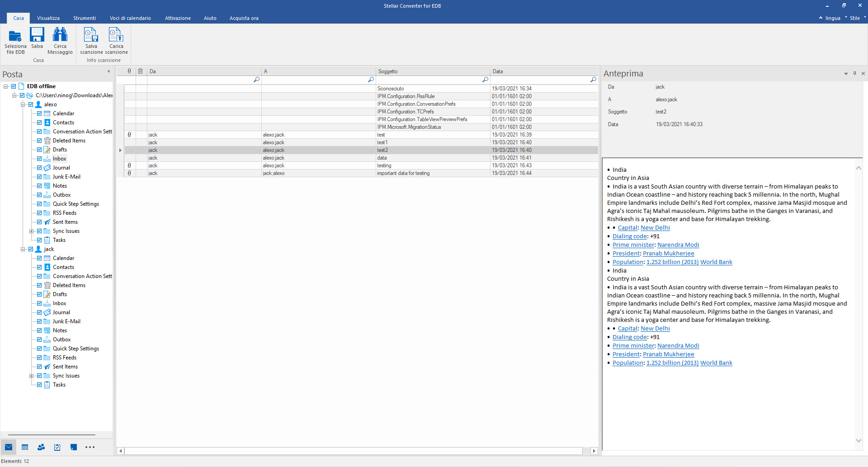This screenshot has height=467, width=868.
Task: Open Voci di calendario tab
Action: [x=130, y=18]
